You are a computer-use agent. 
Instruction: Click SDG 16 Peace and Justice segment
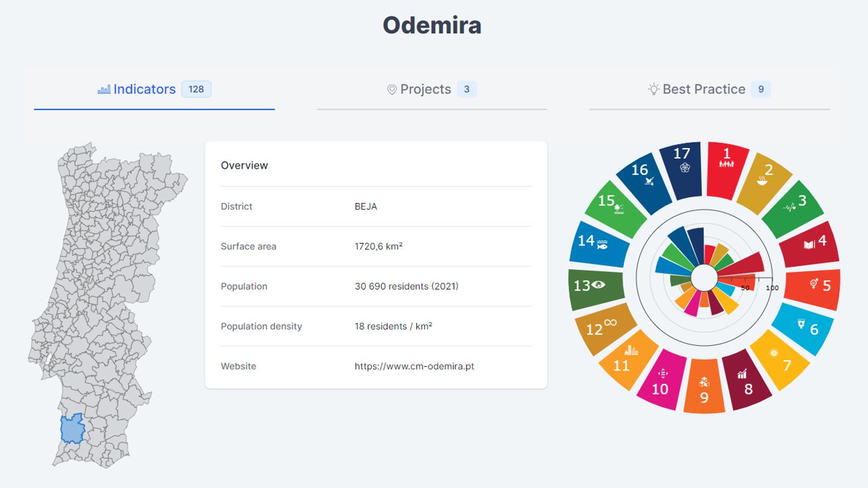644,181
